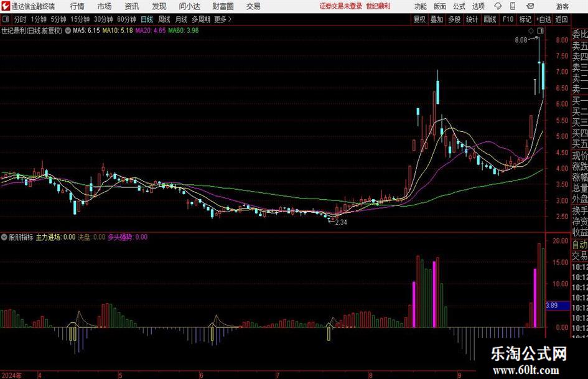The height and width of the screenshot is (379, 588).
Task: Open the customer service headset icon
Action: [498, 6]
